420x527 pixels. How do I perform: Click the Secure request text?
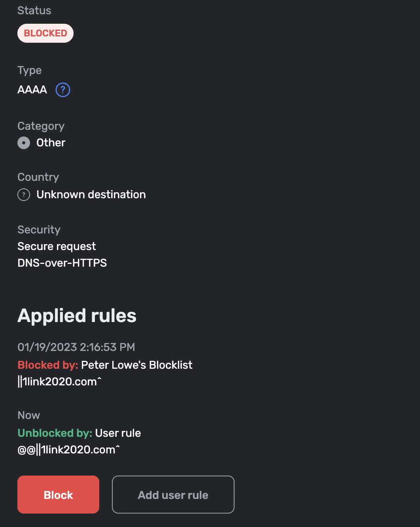tap(57, 246)
